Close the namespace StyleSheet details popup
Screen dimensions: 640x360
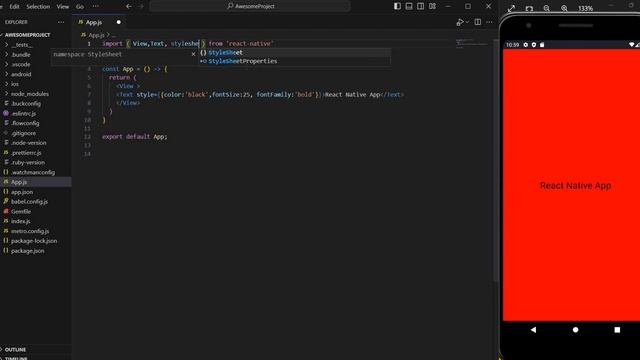coord(193,54)
